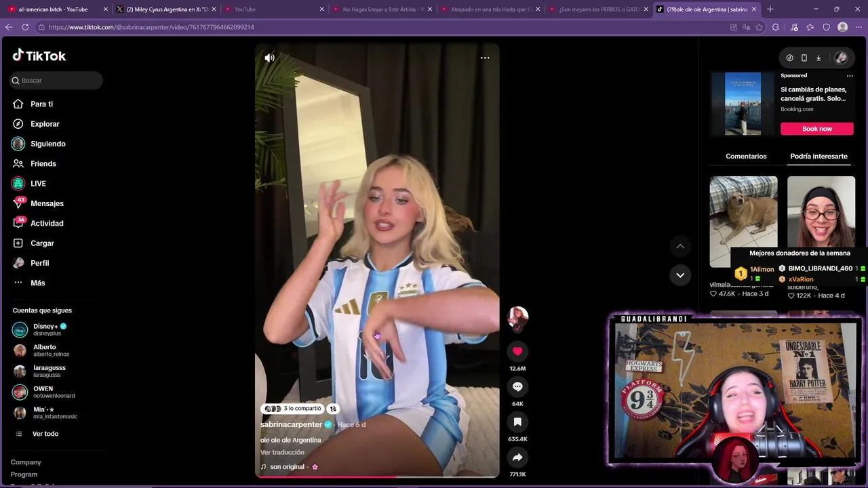Switch to the Comentarios tab

(x=746, y=156)
